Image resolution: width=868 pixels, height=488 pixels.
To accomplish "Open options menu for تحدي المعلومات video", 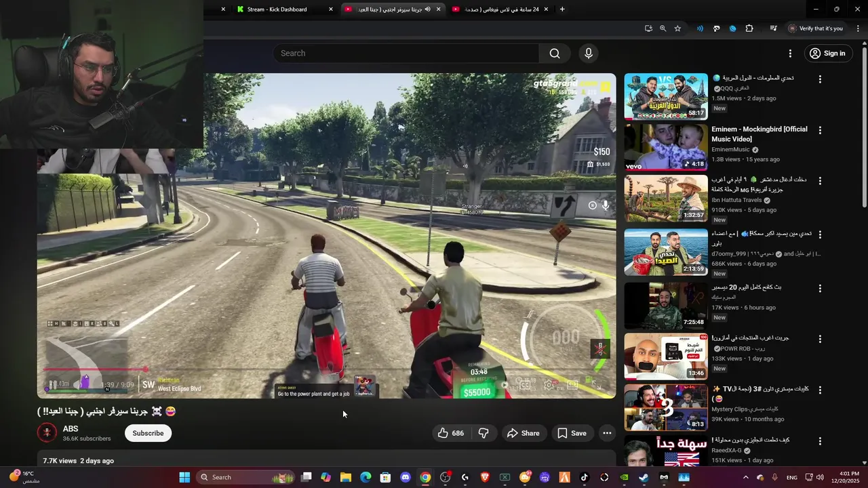I will [820, 79].
